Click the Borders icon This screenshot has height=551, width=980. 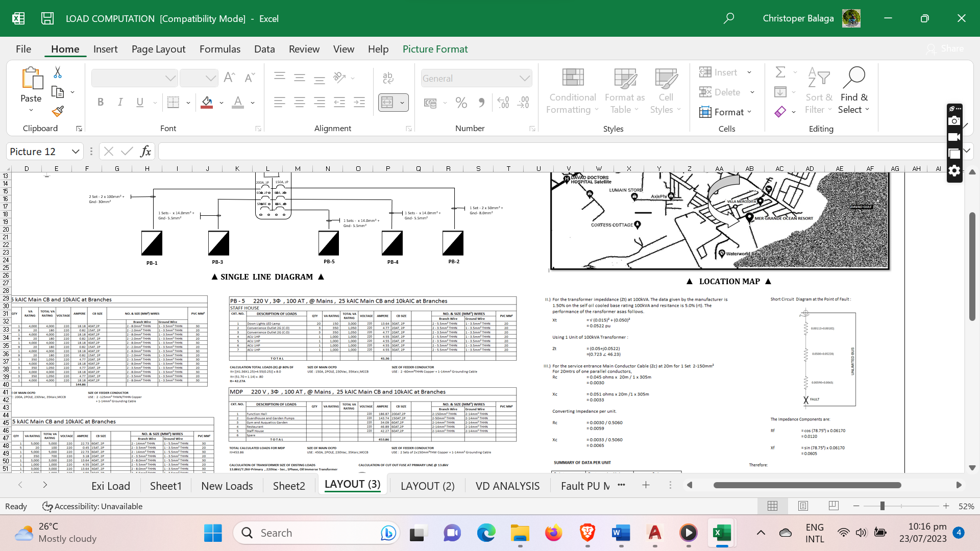pos(174,102)
